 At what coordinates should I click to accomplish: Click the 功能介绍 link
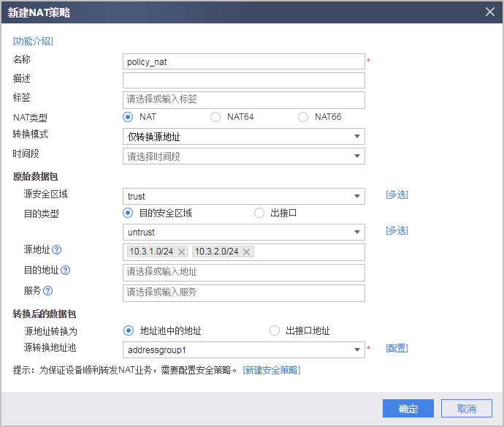[x=33, y=41]
